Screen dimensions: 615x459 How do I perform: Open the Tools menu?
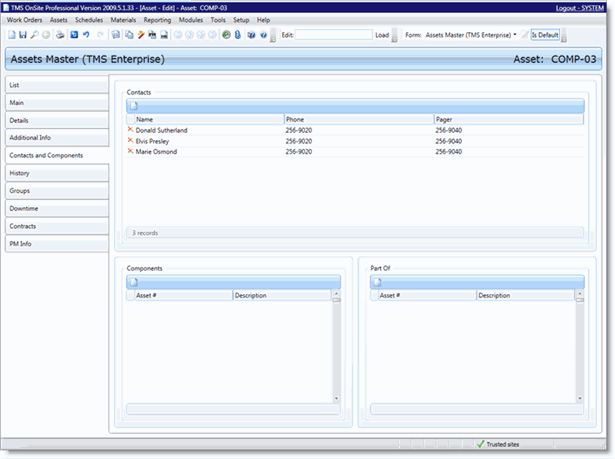click(218, 20)
